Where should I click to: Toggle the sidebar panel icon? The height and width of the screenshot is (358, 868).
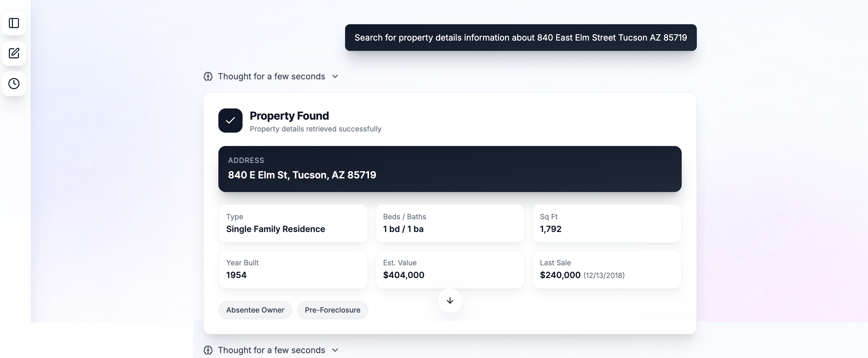pos(14,23)
